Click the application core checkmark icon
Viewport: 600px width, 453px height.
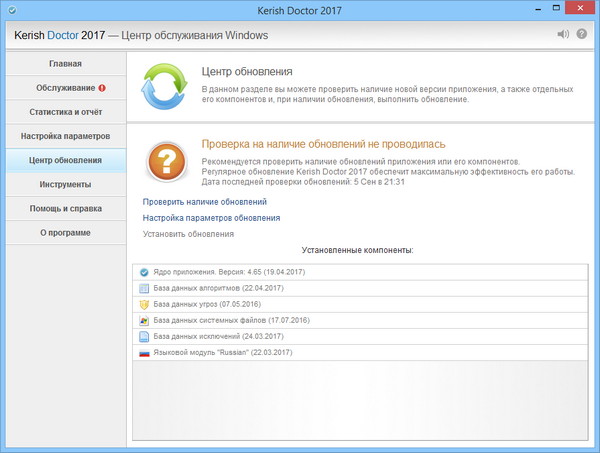pos(144,272)
